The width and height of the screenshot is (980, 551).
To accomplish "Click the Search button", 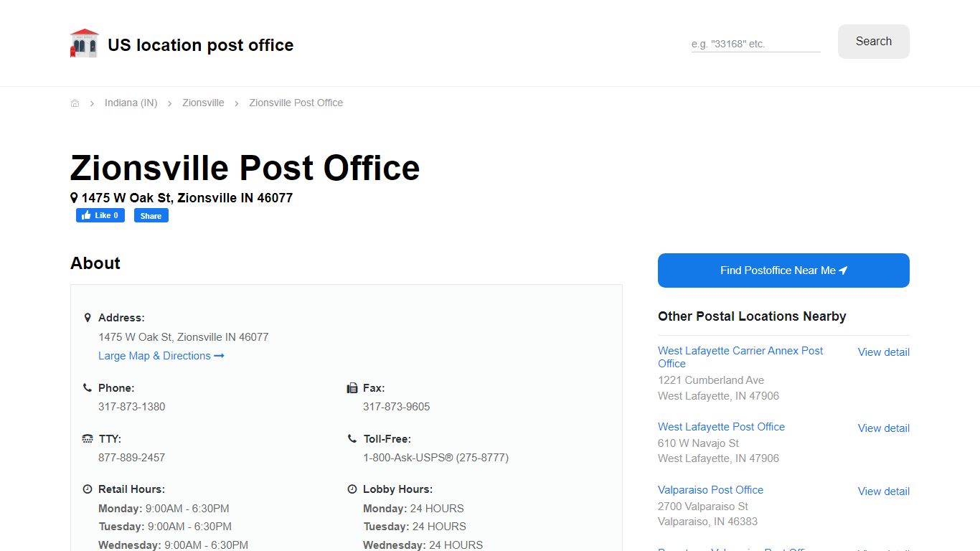I will click(874, 42).
